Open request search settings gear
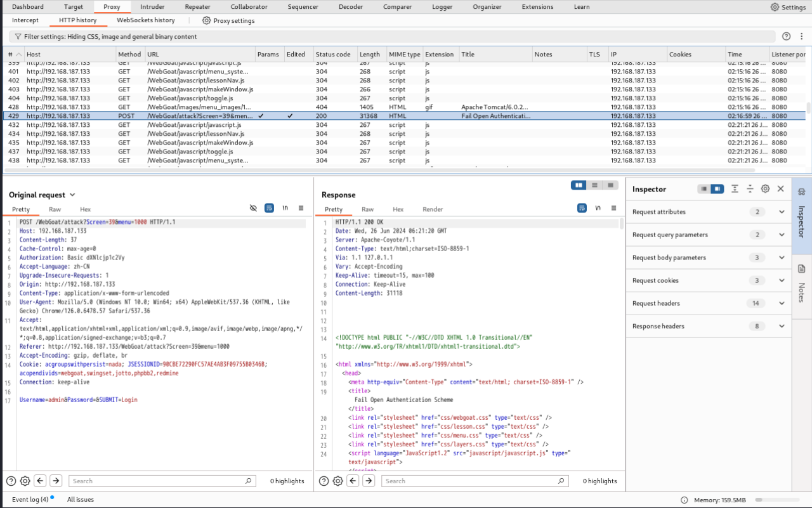This screenshot has width=812, height=508. [x=25, y=481]
